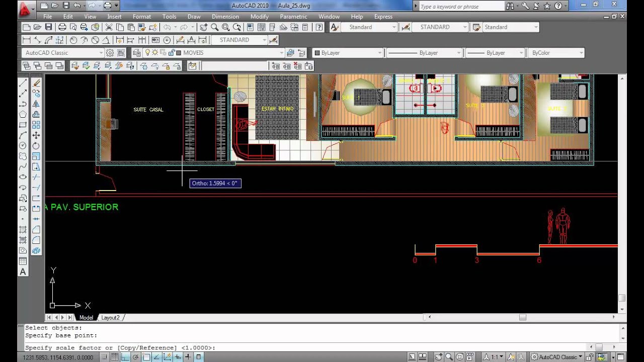Screen dimensions: 644x362
Task: Click the MOVEIS layer color swatch
Action: [179, 53]
